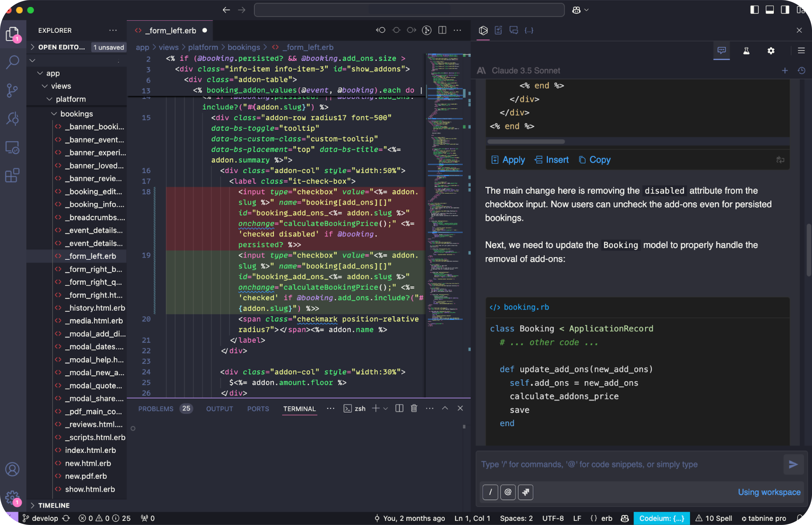This screenshot has width=812, height=525.
Task: Switch to the OUTPUT panel tab
Action: pyautogui.click(x=219, y=409)
